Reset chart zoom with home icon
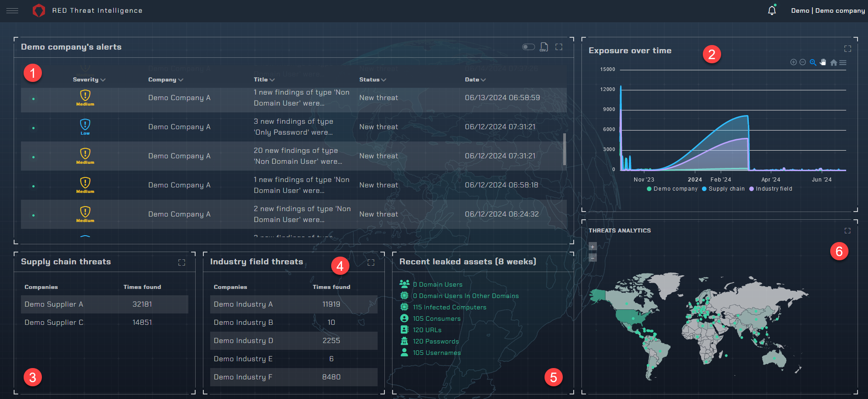 point(833,63)
